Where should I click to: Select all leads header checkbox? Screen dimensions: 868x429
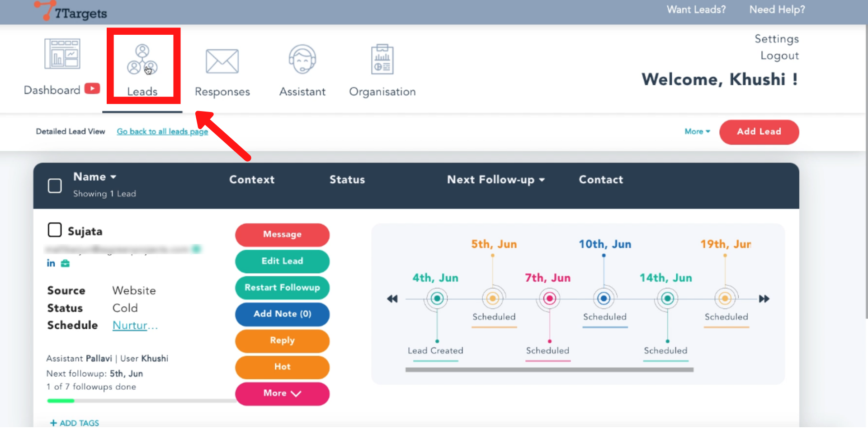[x=55, y=186]
